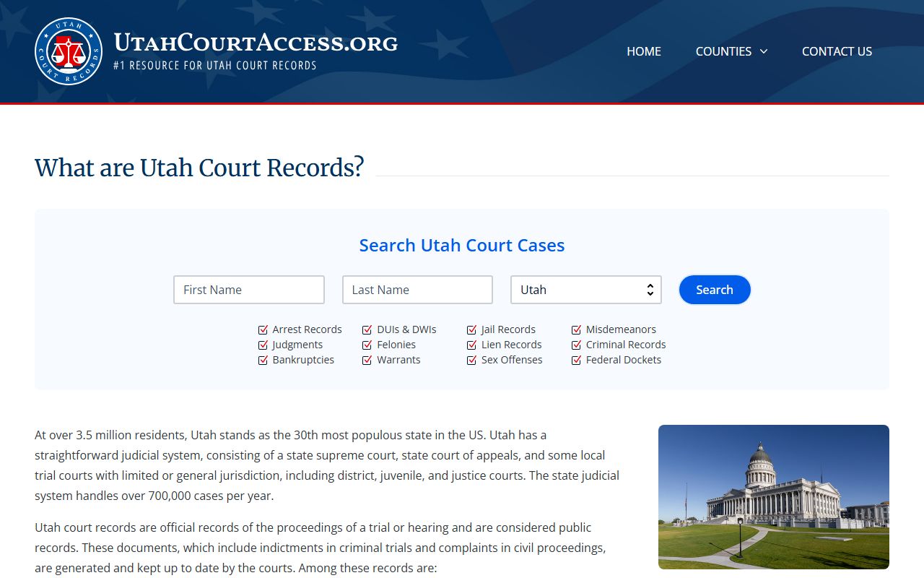Click the paragraph starting 'Utah court records are official'
The image size is (924, 578).
[321, 548]
